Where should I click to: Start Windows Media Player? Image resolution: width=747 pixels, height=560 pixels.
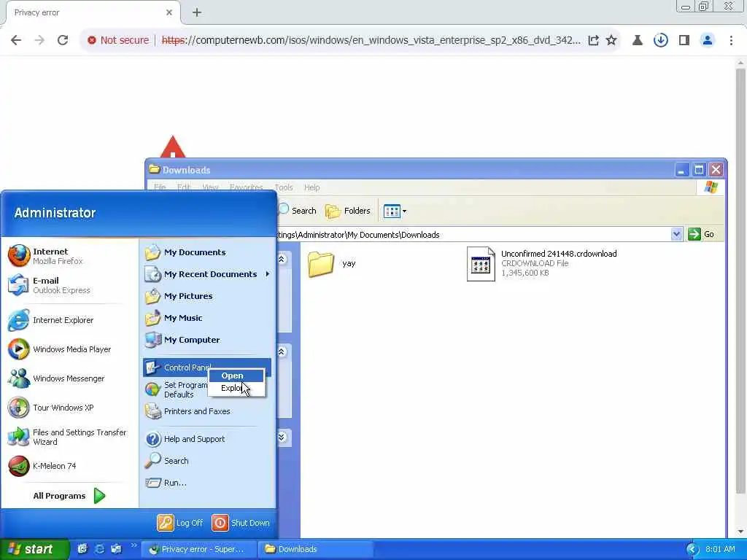(69, 349)
